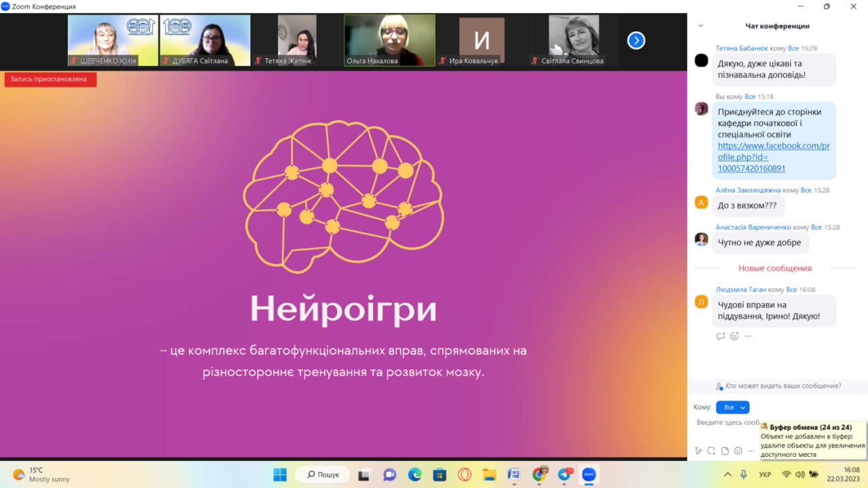Attach a file using the chat file icon
The width and height of the screenshot is (868, 488).
(x=725, y=451)
